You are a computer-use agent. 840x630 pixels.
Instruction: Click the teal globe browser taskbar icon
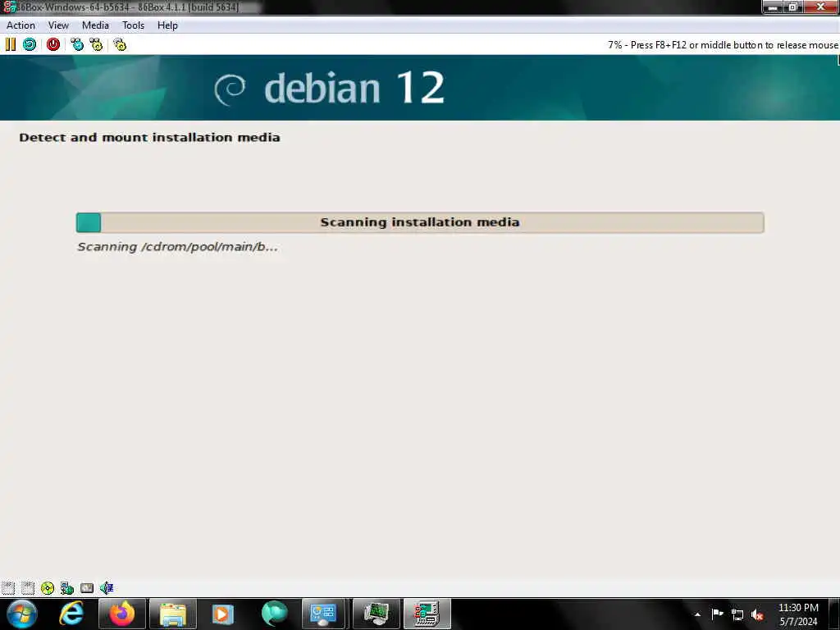coord(274,614)
